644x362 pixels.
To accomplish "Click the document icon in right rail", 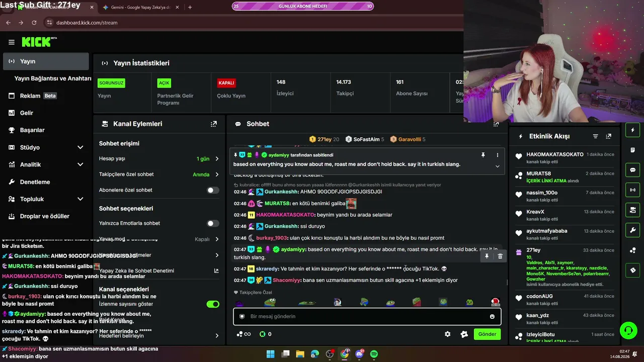I will pos(632,150).
